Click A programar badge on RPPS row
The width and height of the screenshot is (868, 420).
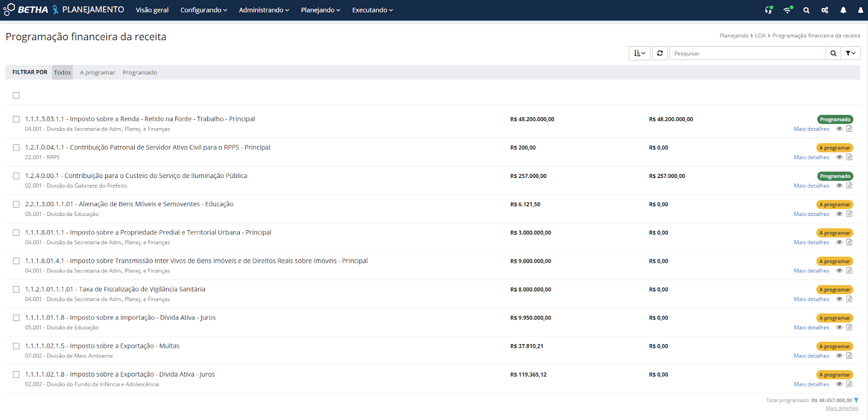tap(834, 148)
